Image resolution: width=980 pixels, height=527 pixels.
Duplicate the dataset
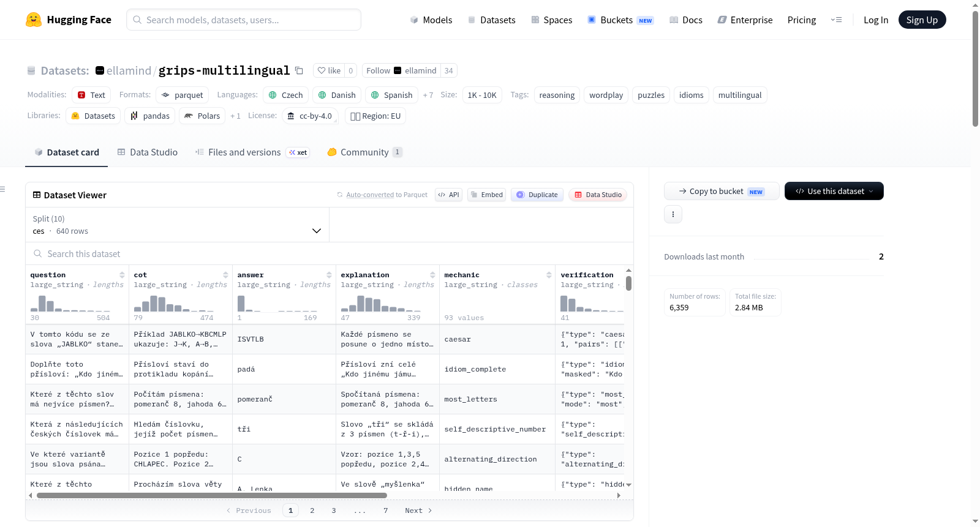pos(537,195)
